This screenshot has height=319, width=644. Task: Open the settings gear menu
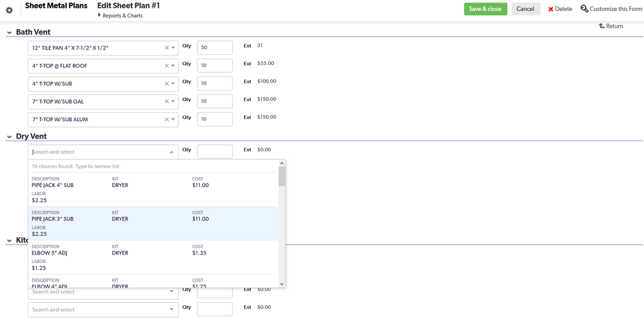pos(9,10)
